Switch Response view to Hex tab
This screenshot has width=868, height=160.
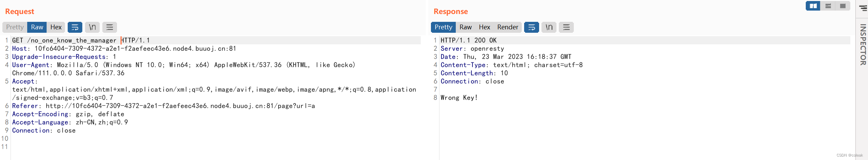click(484, 27)
